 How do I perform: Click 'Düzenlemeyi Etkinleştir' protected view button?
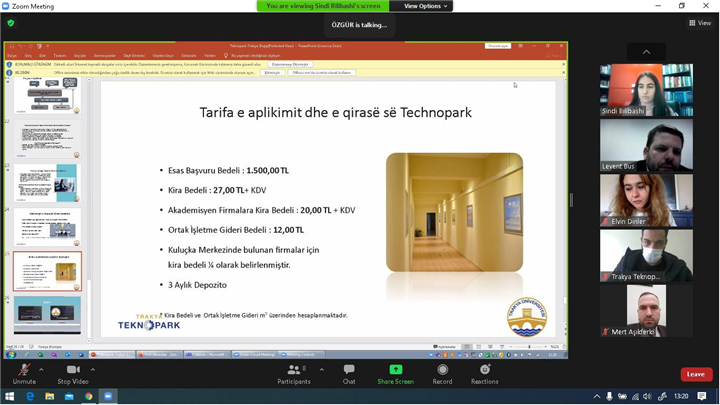290,64
